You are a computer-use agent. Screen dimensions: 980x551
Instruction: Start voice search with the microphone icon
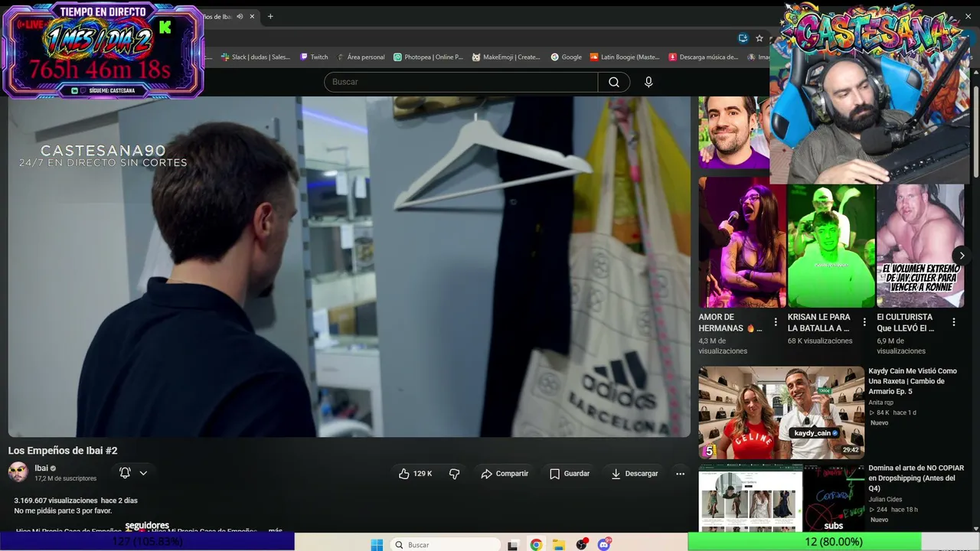point(648,82)
